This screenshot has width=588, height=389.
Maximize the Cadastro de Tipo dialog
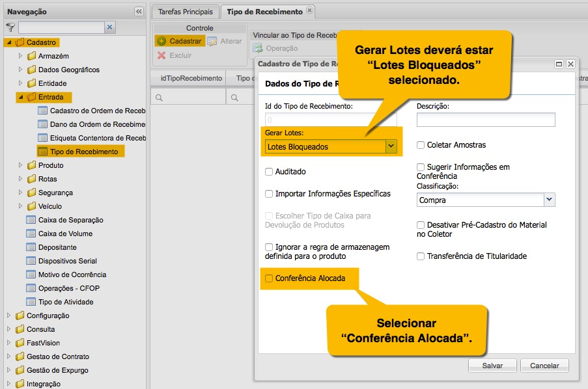click(x=559, y=64)
